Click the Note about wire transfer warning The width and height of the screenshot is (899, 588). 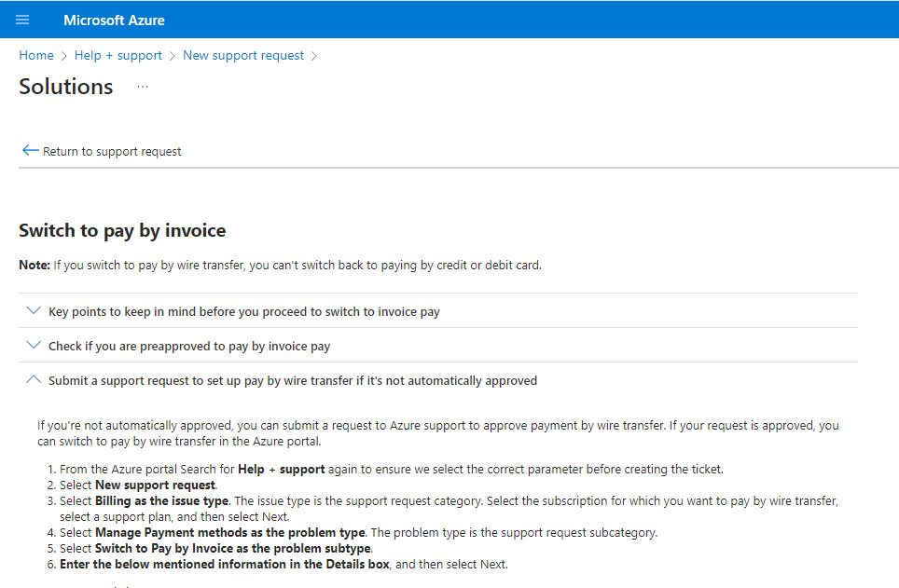[280, 265]
